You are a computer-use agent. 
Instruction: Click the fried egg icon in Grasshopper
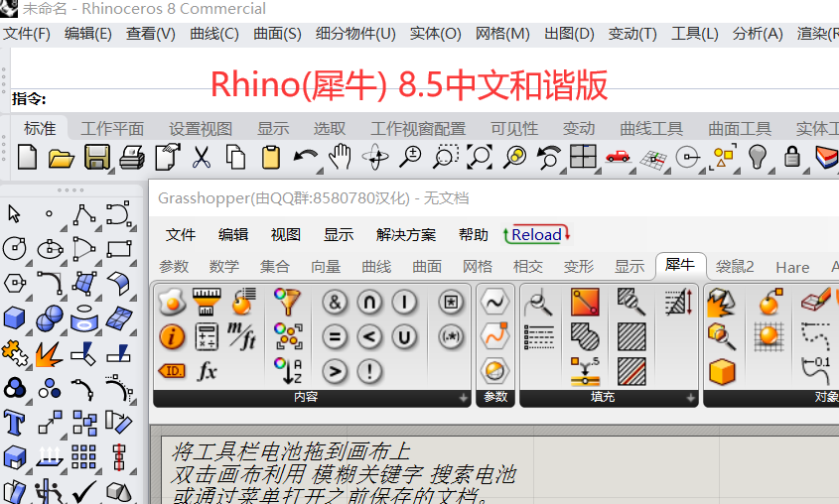(x=172, y=302)
